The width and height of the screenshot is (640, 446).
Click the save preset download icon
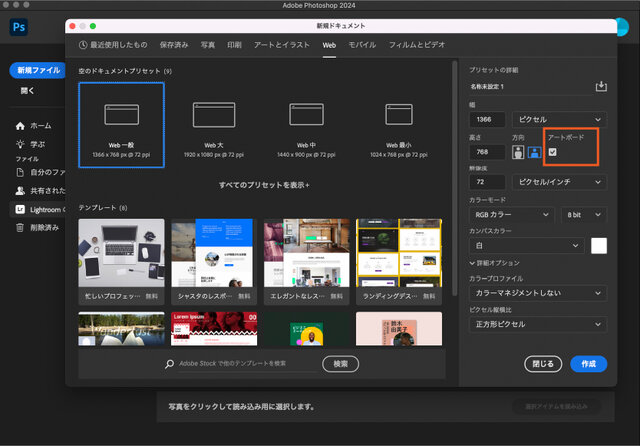(601, 87)
